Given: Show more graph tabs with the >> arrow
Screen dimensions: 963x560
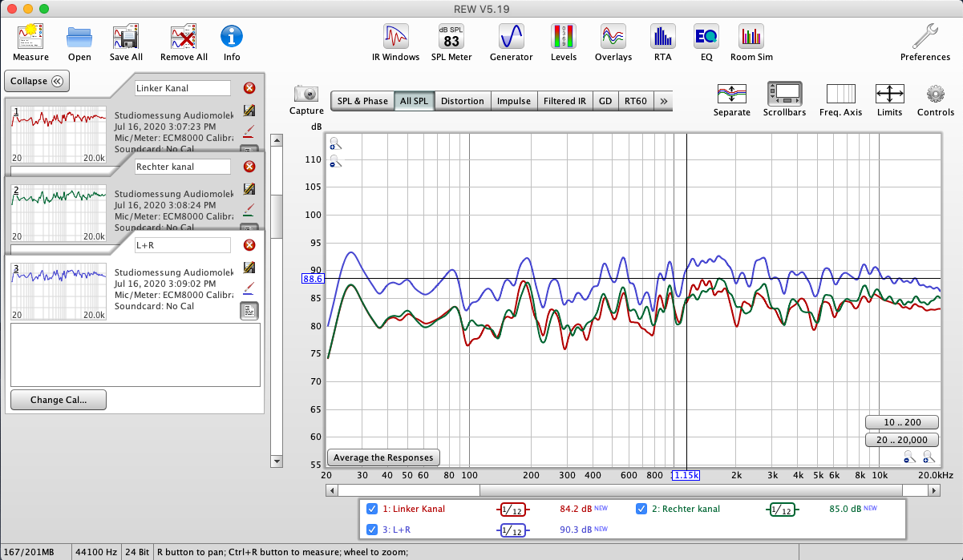Looking at the screenshot, I should 663,101.
